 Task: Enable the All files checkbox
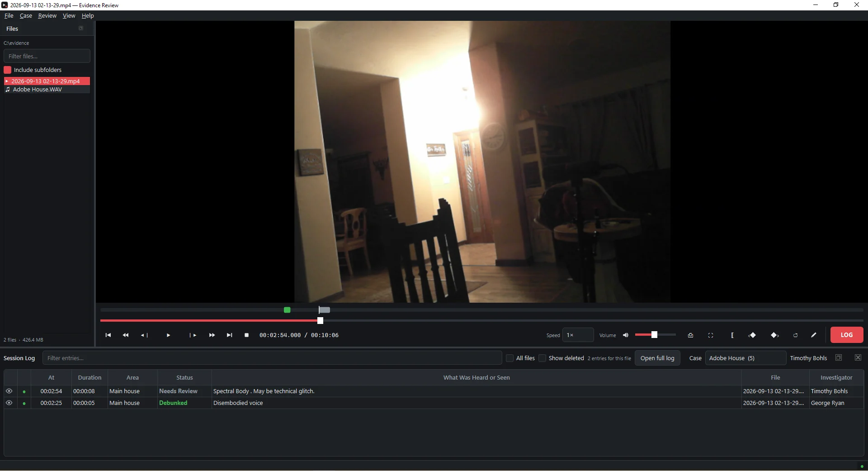click(x=509, y=358)
